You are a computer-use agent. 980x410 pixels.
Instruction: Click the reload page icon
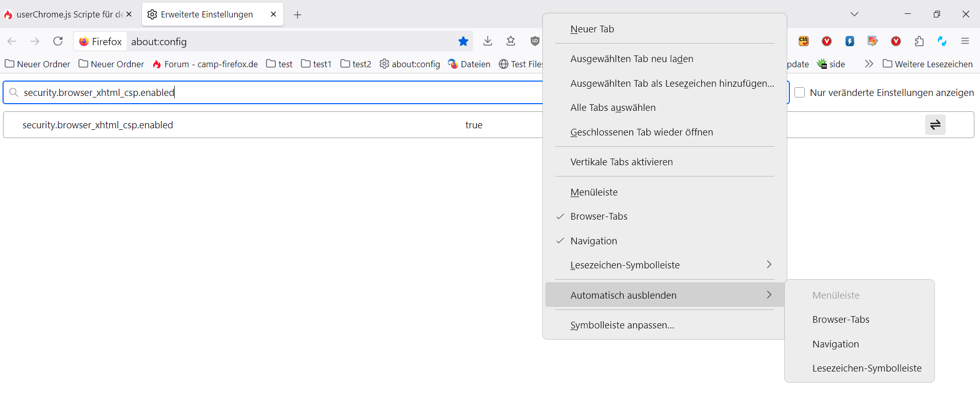[x=58, y=41]
